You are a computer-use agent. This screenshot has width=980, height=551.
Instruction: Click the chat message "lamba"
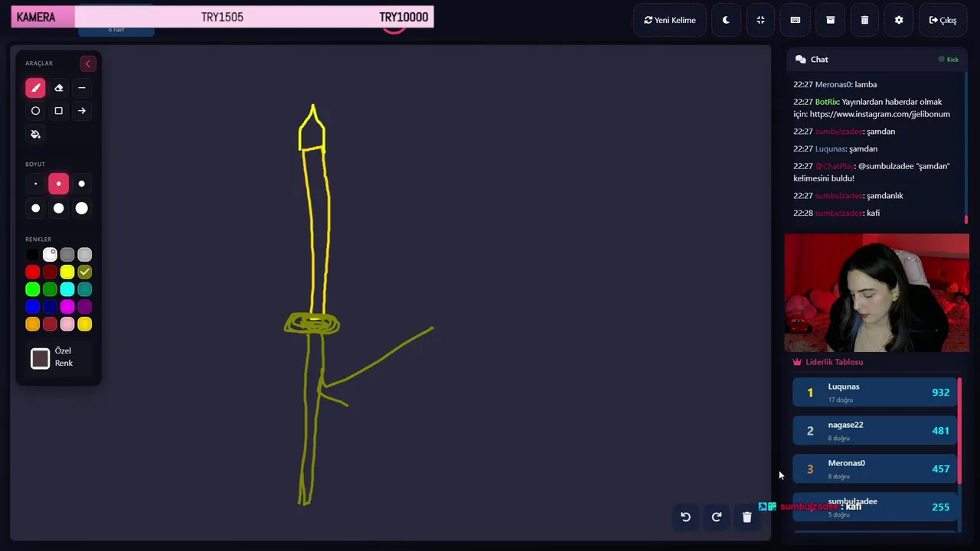(866, 84)
